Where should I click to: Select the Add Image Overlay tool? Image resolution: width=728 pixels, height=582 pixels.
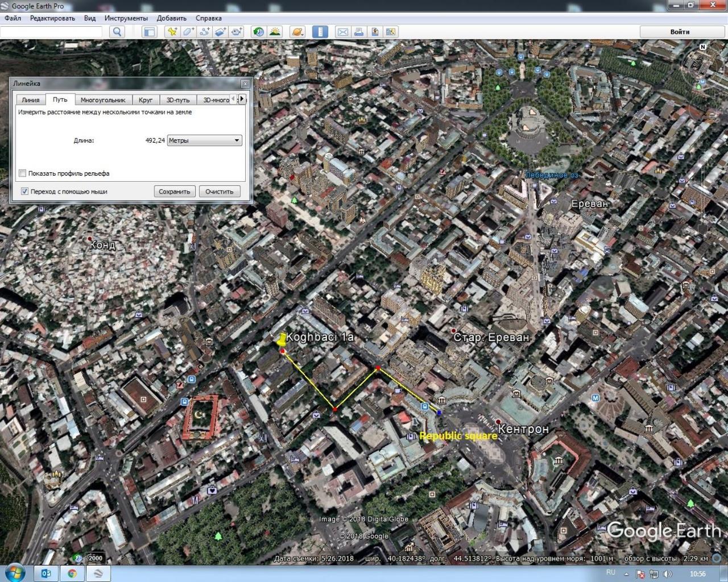coord(221,32)
